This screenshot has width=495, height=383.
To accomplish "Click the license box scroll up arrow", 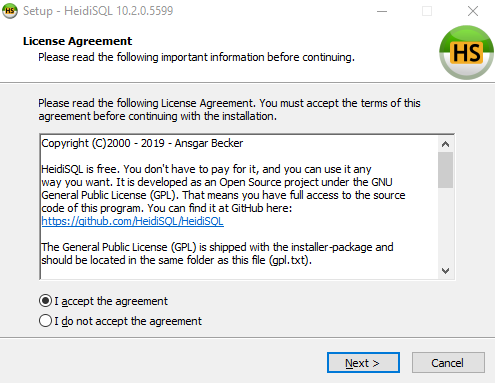I will click(x=445, y=144).
